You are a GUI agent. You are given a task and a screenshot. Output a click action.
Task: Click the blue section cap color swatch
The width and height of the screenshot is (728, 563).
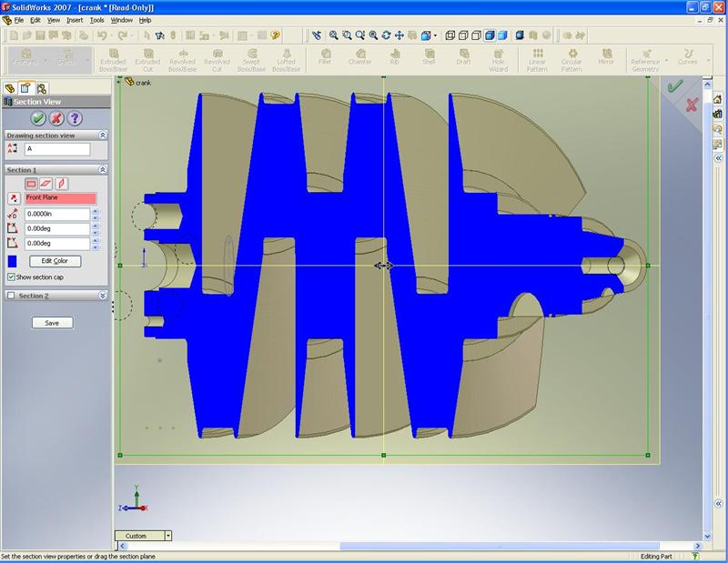(12, 261)
